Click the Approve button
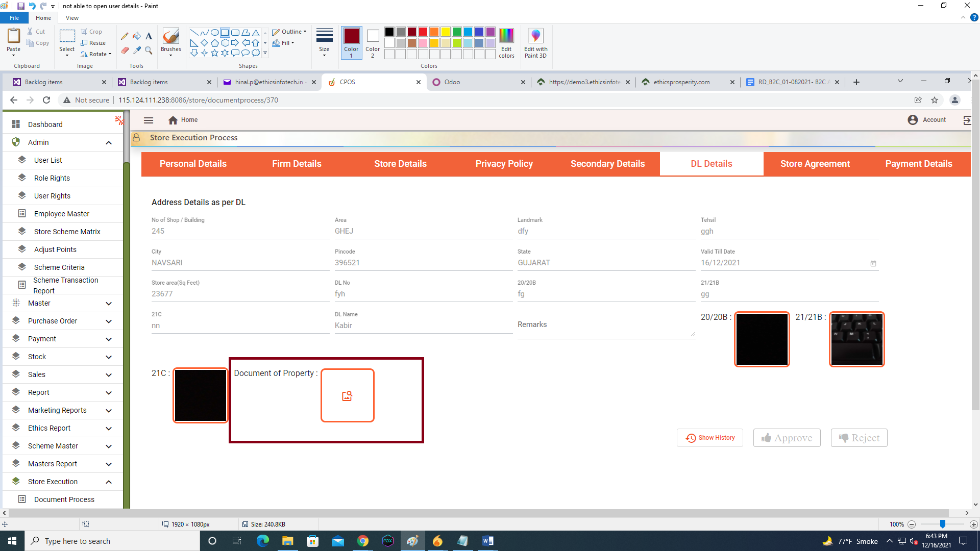Image resolution: width=980 pixels, height=551 pixels. 787,438
